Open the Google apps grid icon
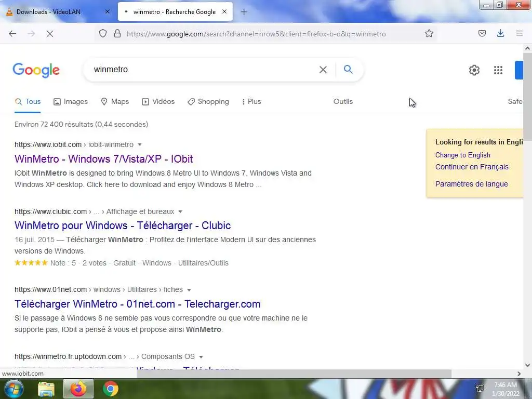 pos(498,70)
